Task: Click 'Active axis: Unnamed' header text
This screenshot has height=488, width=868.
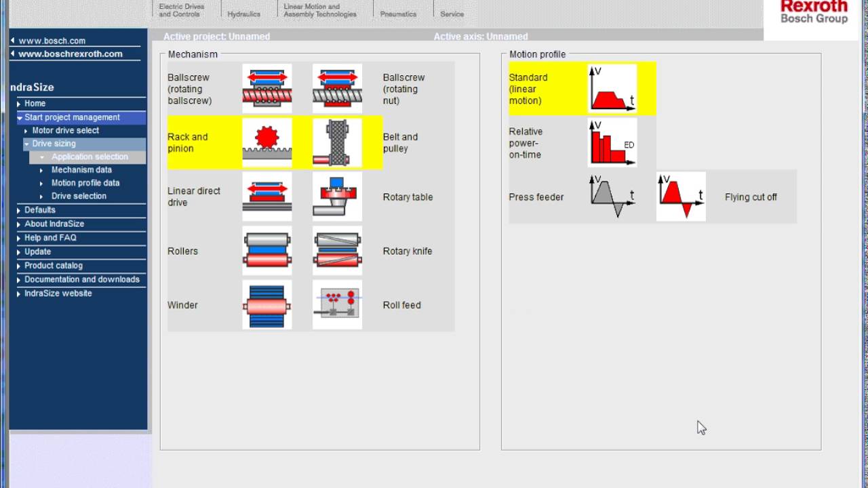Action: [481, 37]
